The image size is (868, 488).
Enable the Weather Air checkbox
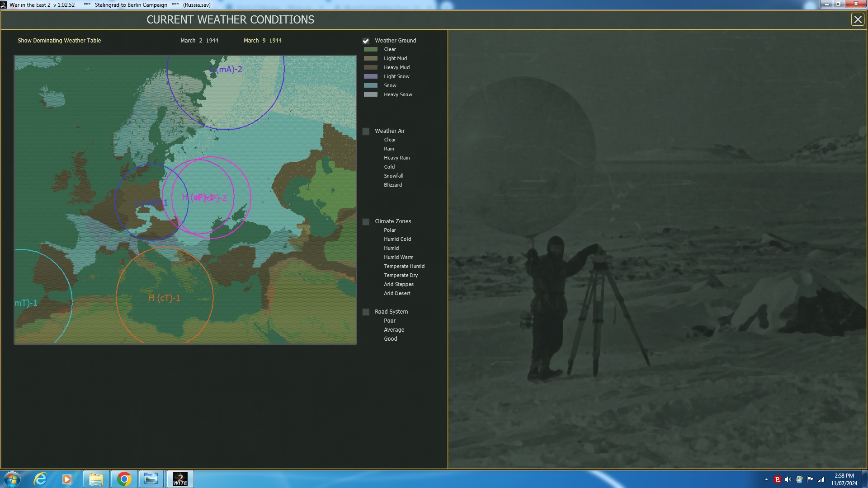366,131
